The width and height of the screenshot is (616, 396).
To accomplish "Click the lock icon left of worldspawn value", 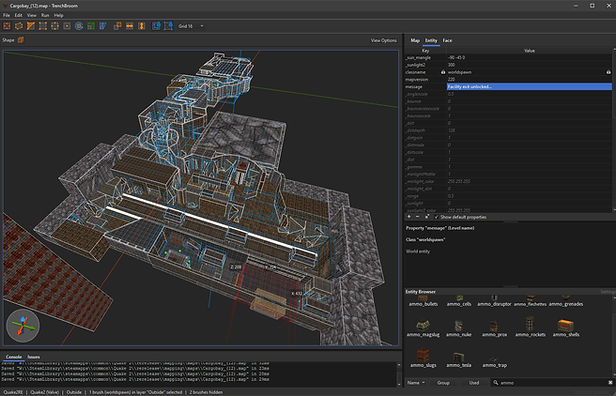I will 443,72.
